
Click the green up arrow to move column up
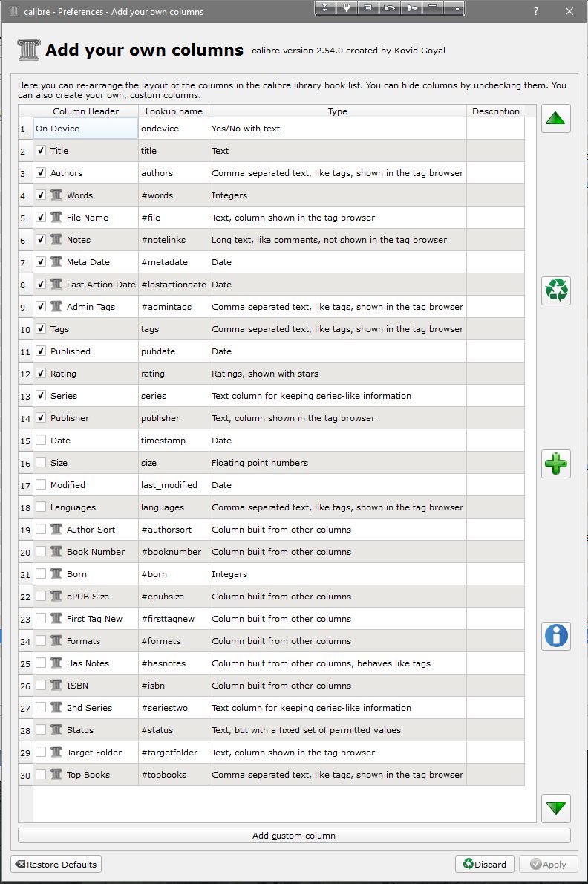click(555, 118)
